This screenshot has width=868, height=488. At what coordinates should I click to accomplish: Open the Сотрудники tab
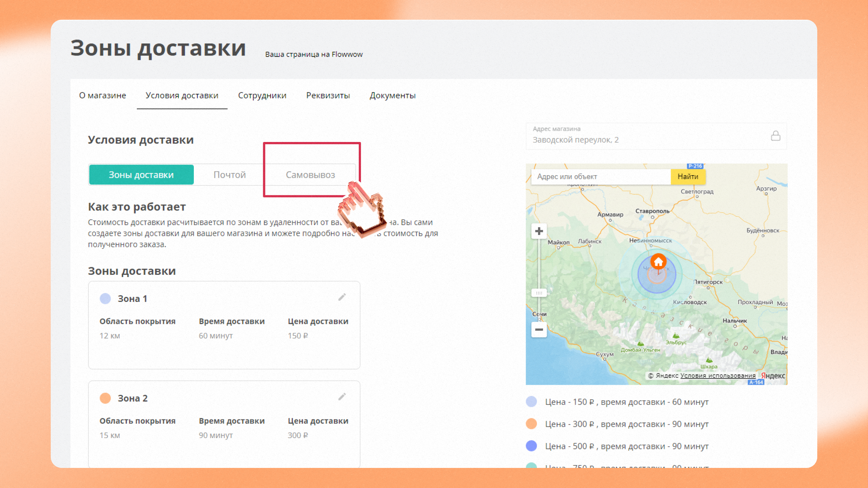tap(262, 96)
